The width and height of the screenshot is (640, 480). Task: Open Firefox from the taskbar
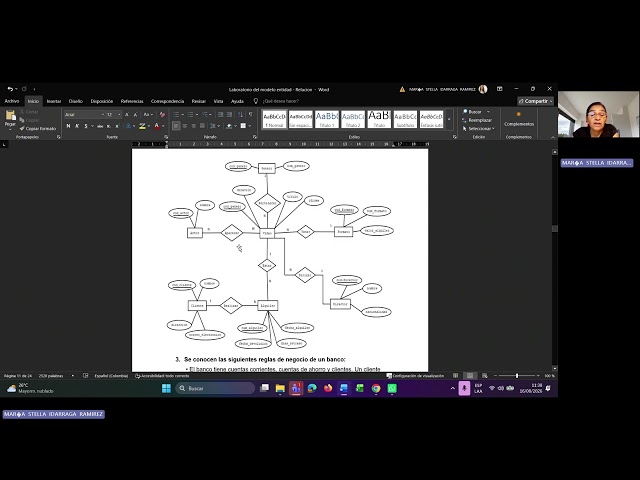[x=328, y=388]
